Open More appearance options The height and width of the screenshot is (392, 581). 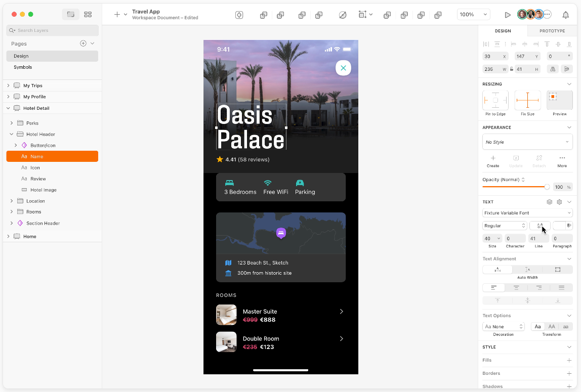click(x=562, y=161)
